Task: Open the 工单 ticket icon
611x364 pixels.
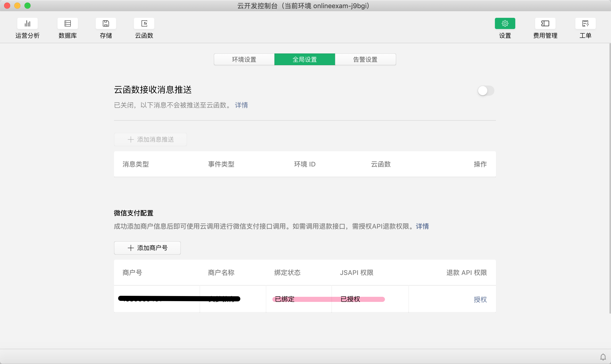Action: (x=585, y=24)
